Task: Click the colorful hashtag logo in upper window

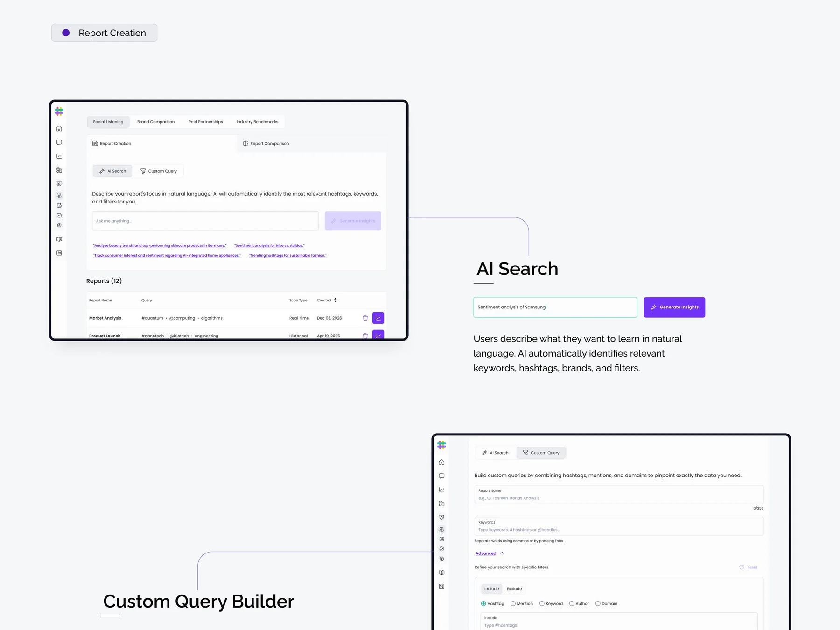Action: click(x=59, y=112)
